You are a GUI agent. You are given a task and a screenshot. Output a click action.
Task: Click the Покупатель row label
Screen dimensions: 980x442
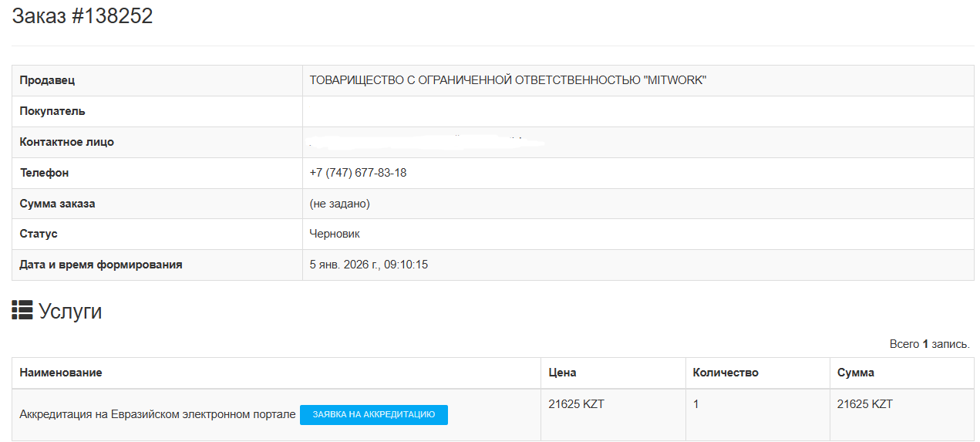pyautogui.click(x=52, y=111)
